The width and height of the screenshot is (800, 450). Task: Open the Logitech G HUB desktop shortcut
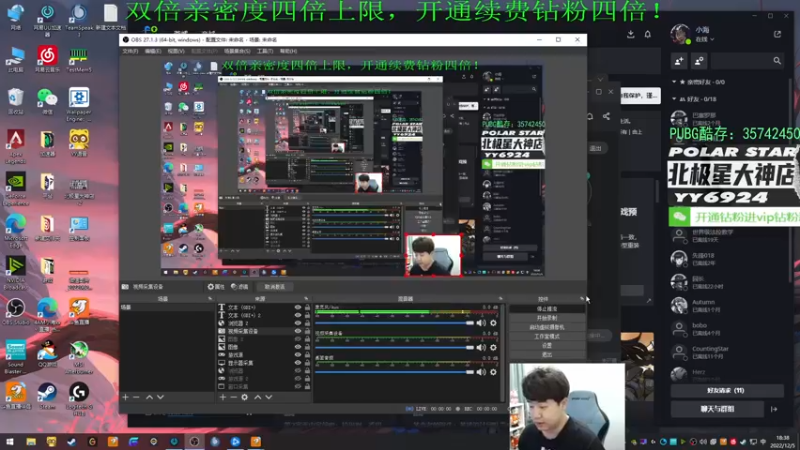(79, 399)
